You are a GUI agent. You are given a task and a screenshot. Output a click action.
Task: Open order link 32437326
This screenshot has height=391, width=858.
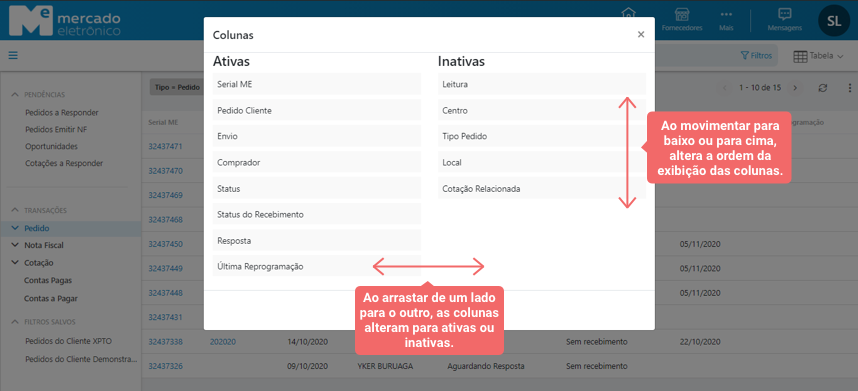click(x=165, y=366)
